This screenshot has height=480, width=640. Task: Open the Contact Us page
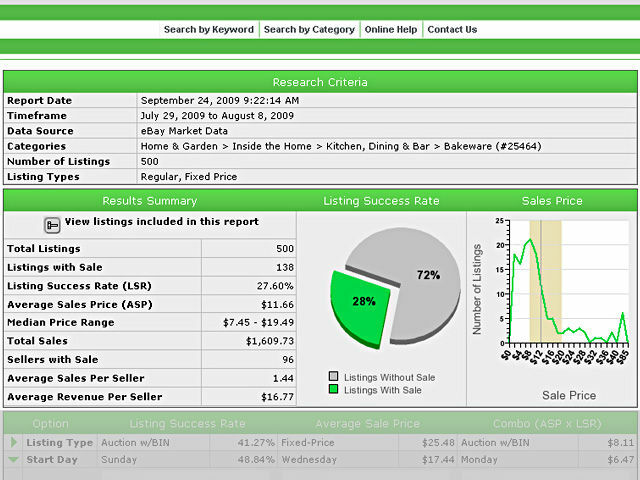[452, 30]
